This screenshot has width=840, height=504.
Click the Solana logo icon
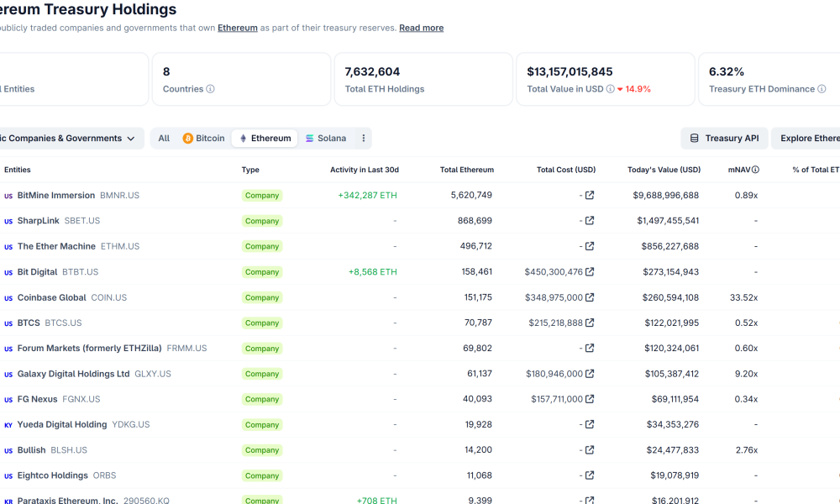pos(310,139)
